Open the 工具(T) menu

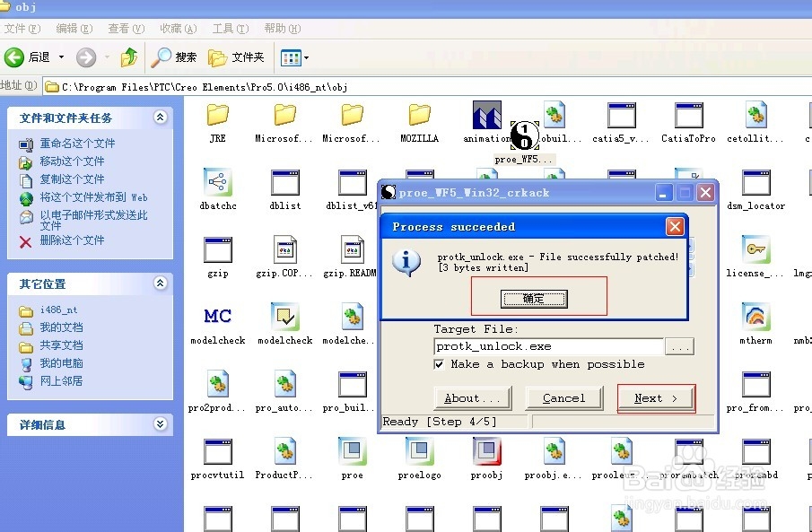tap(231, 29)
